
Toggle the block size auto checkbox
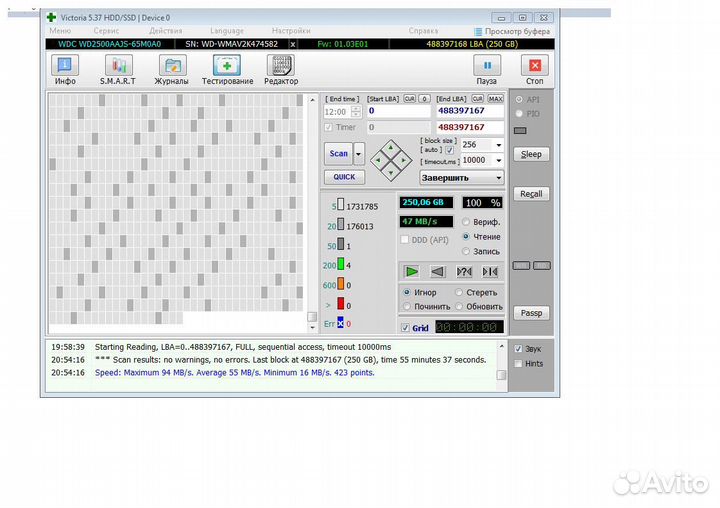click(x=450, y=150)
